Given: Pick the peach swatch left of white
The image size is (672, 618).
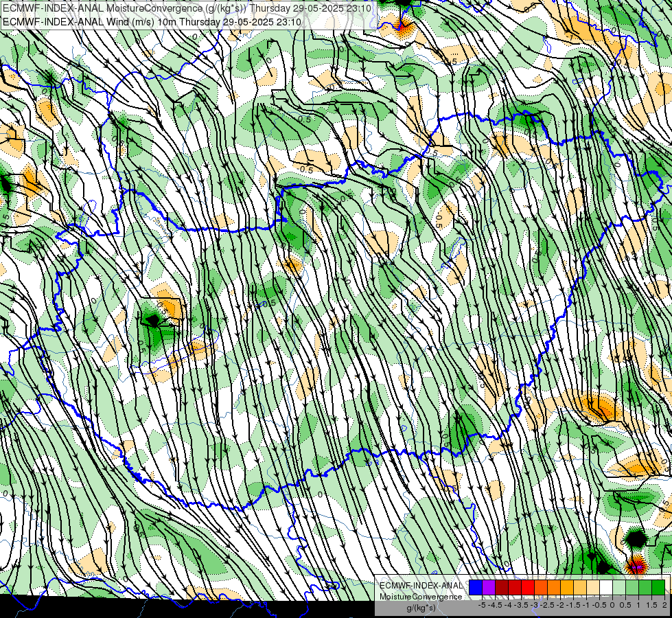Looking at the screenshot, I should pyautogui.click(x=593, y=587).
